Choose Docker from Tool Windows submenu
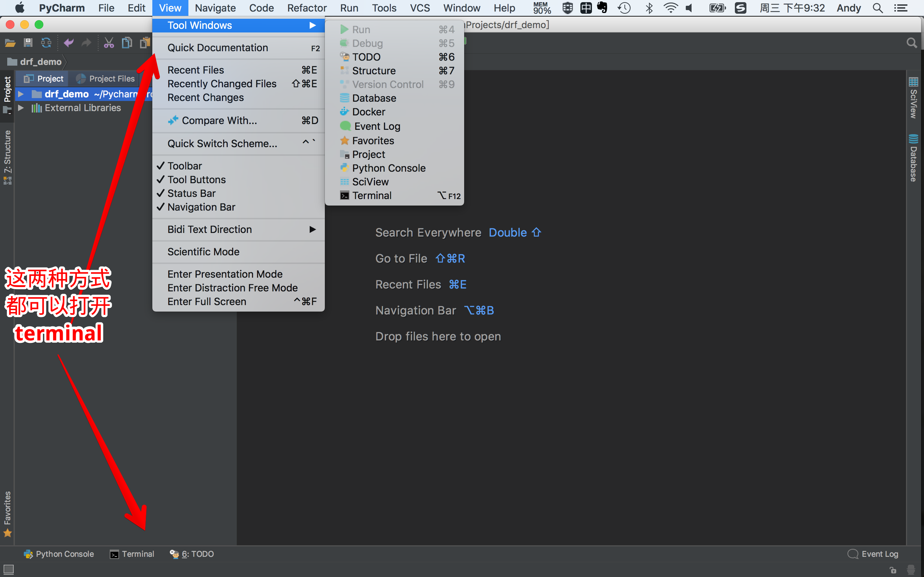924x577 pixels. pos(369,112)
